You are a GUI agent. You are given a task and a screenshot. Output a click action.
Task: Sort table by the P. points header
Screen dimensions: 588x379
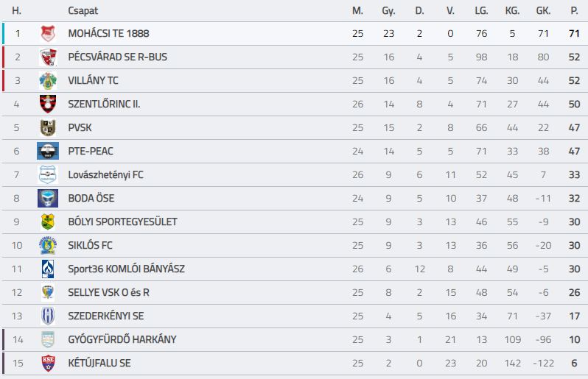[x=574, y=11]
